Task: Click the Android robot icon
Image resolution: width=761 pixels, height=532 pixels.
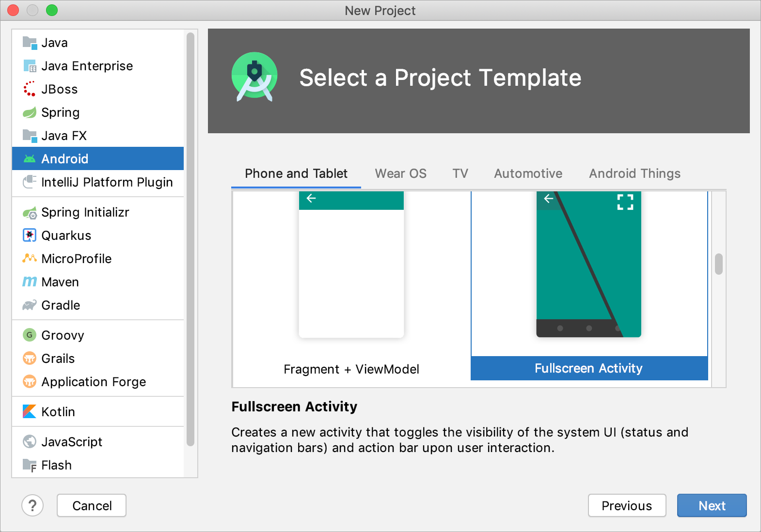Action: click(x=30, y=159)
